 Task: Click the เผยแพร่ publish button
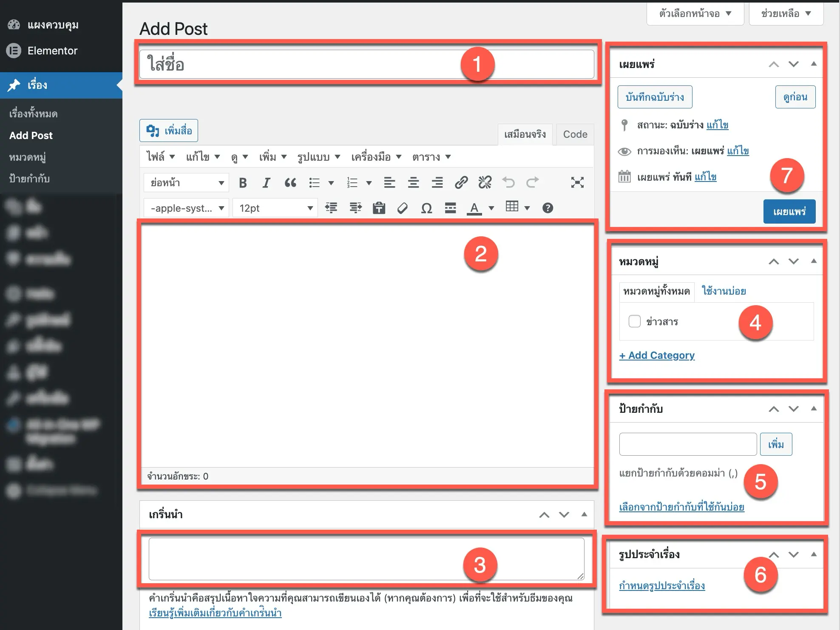coord(789,211)
